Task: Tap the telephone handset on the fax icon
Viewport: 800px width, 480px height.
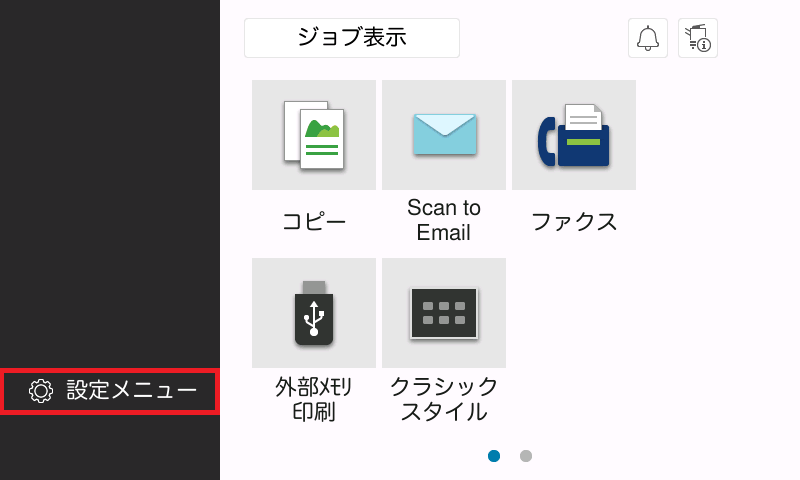Action: click(546, 141)
